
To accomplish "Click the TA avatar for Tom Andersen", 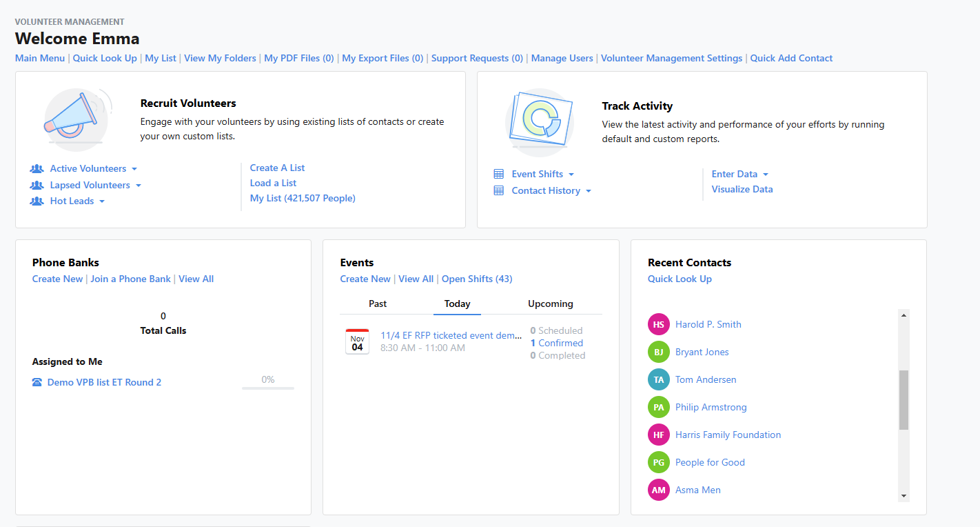I will (659, 379).
